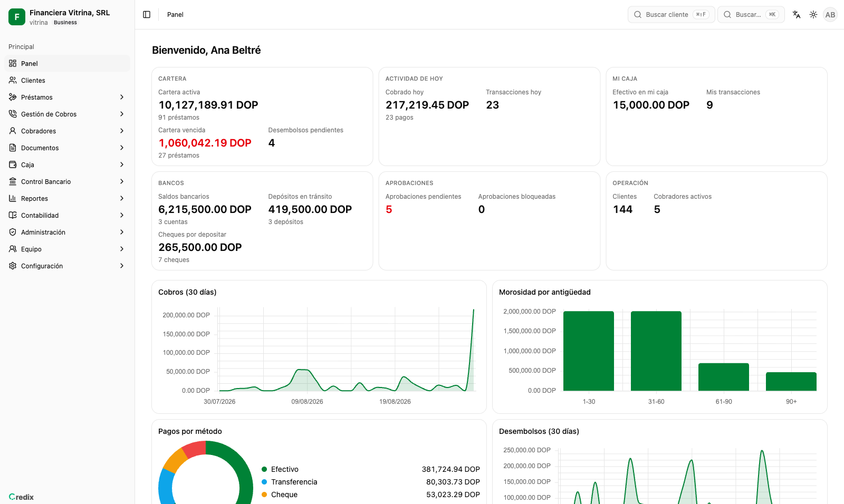844x504 pixels.
Task: Click the red Aprobaciones pendientes count 5
Action: pos(389,209)
